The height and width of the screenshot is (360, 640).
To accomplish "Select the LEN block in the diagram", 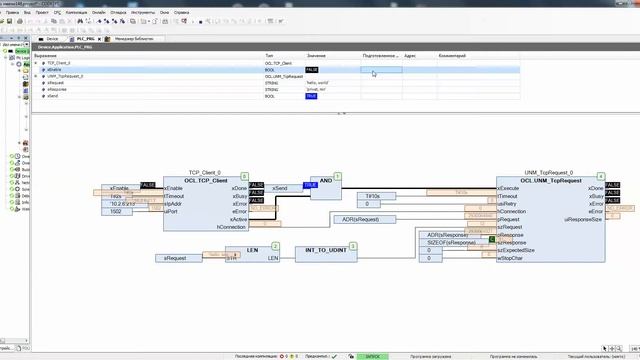I will (252, 254).
